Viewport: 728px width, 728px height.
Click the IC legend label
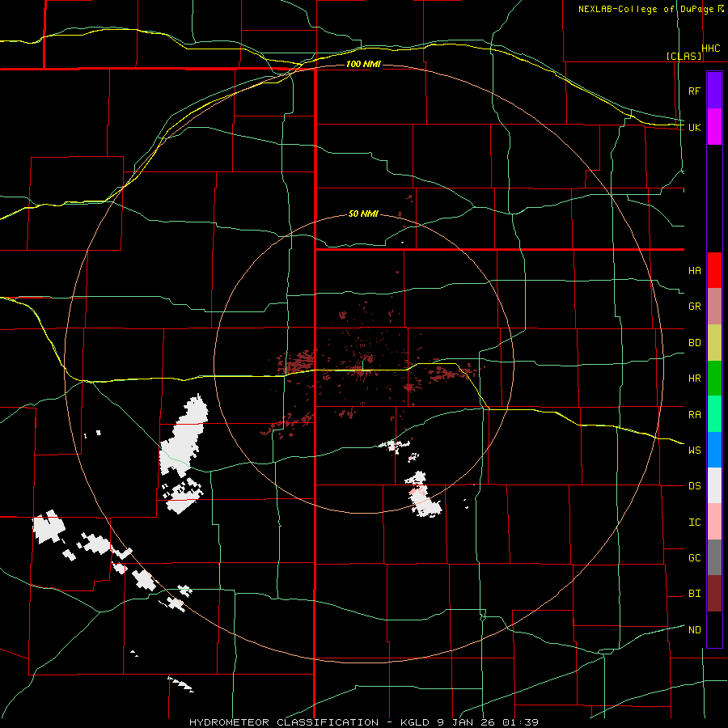point(694,523)
